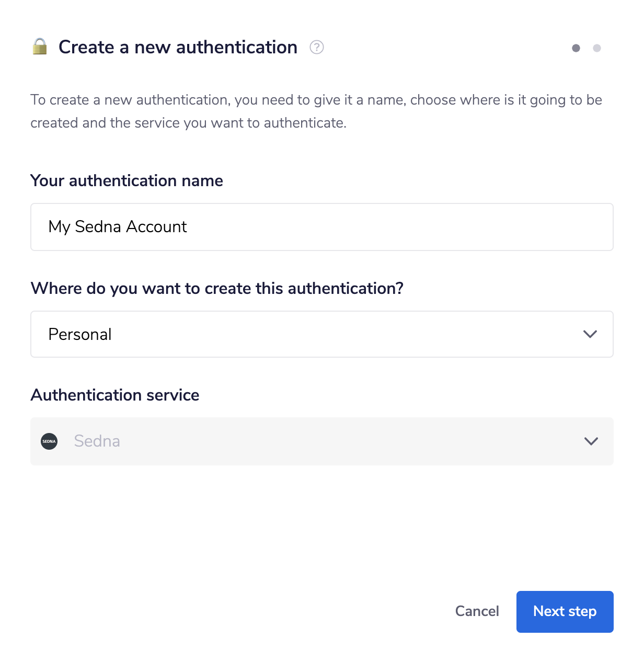Click the padlock icon beside the title
The width and height of the screenshot is (644, 661).
[x=40, y=47]
